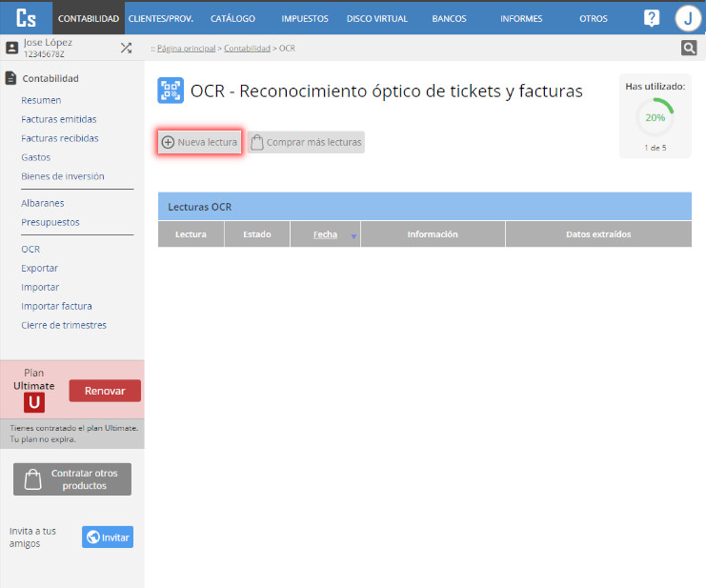Image resolution: width=706 pixels, height=588 pixels.
Task: Sort by the Fecha column header
Action: pyautogui.click(x=325, y=234)
